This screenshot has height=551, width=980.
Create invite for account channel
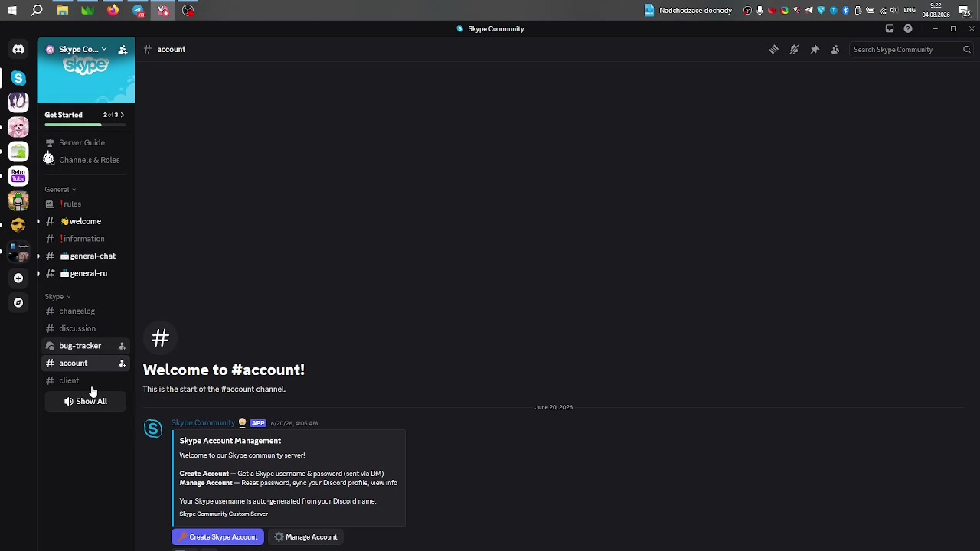(122, 364)
